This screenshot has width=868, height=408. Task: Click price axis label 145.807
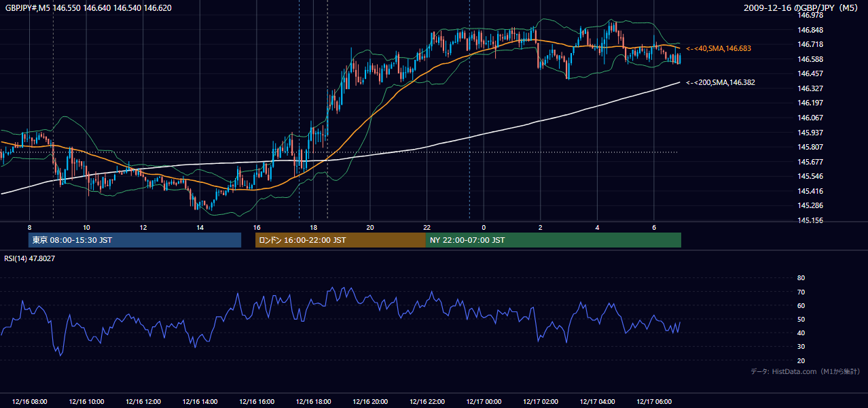809,147
